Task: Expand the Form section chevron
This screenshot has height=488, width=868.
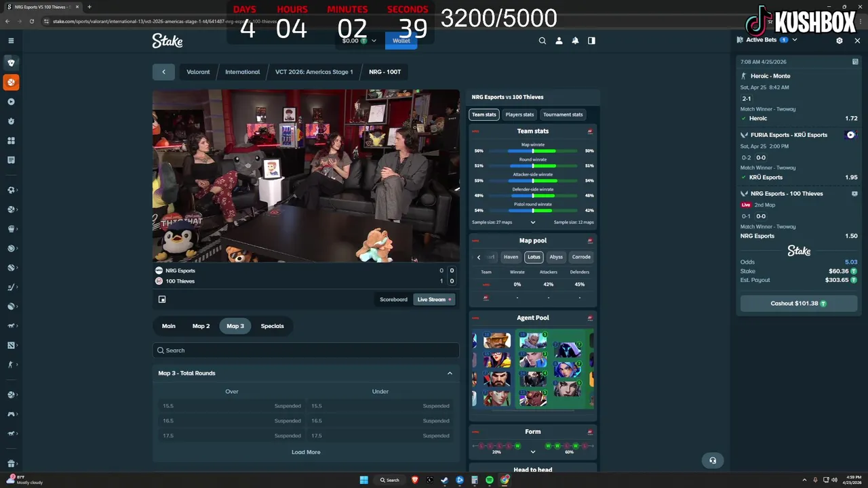Action: click(x=533, y=452)
